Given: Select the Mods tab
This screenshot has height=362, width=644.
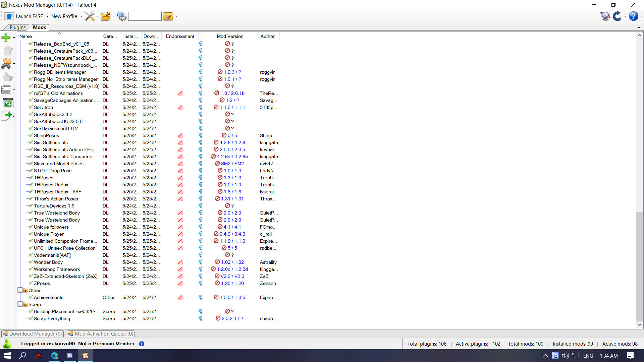Looking at the screenshot, I should (x=39, y=27).
